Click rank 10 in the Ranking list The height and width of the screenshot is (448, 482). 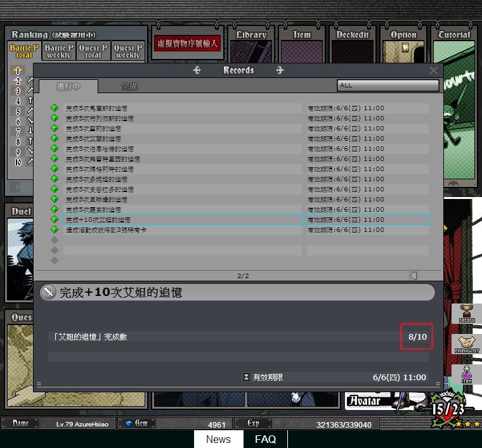click(18, 162)
